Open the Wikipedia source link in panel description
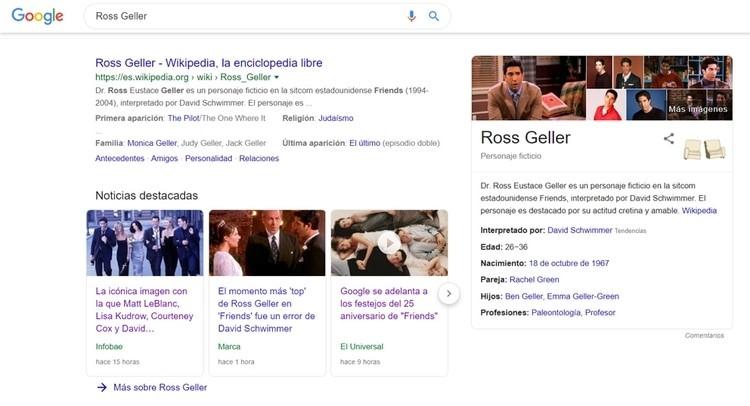This screenshot has height=406, width=750. click(x=699, y=210)
